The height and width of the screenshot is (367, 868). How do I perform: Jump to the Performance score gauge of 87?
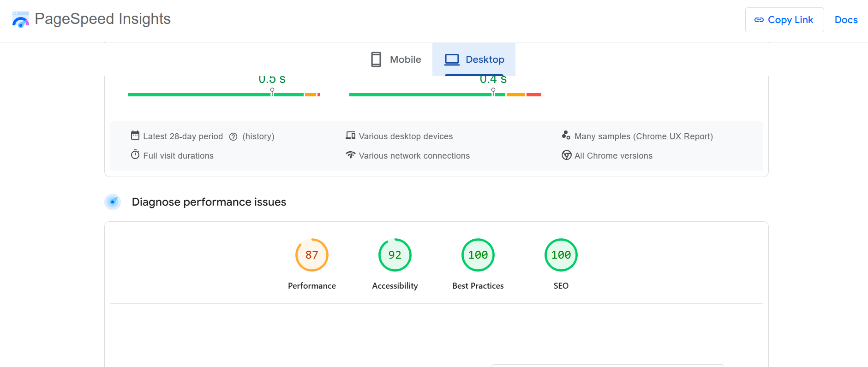[x=312, y=255]
